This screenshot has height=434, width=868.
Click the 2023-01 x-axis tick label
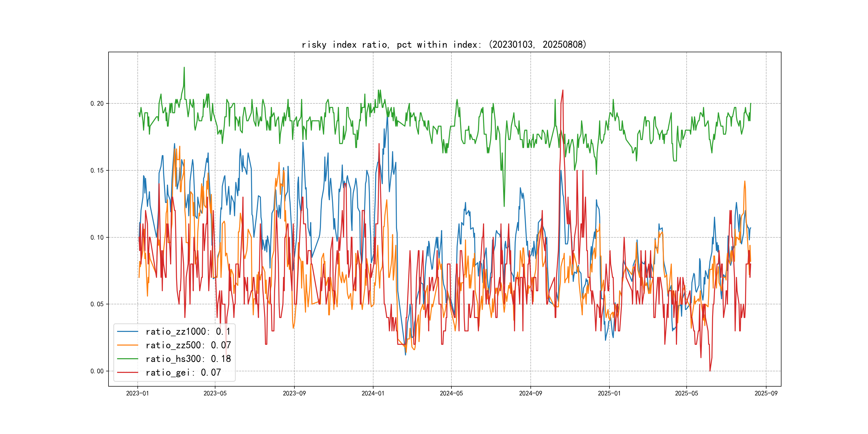tap(137, 393)
